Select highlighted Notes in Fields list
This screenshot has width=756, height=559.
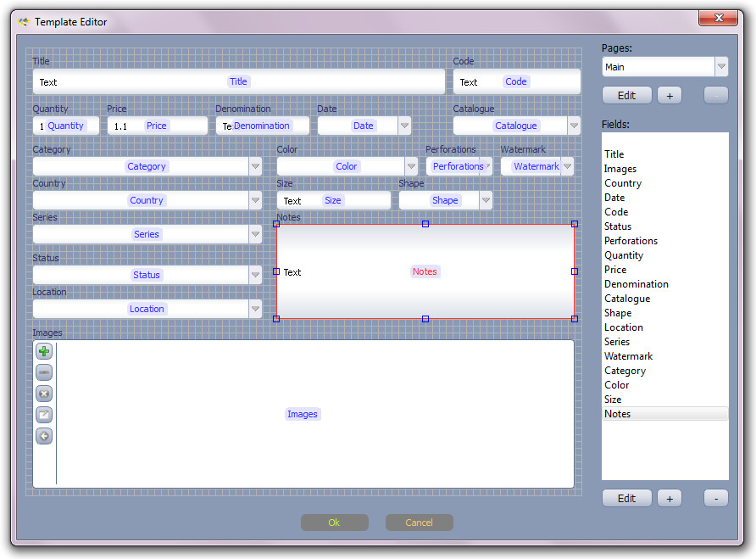pos(664,414)
